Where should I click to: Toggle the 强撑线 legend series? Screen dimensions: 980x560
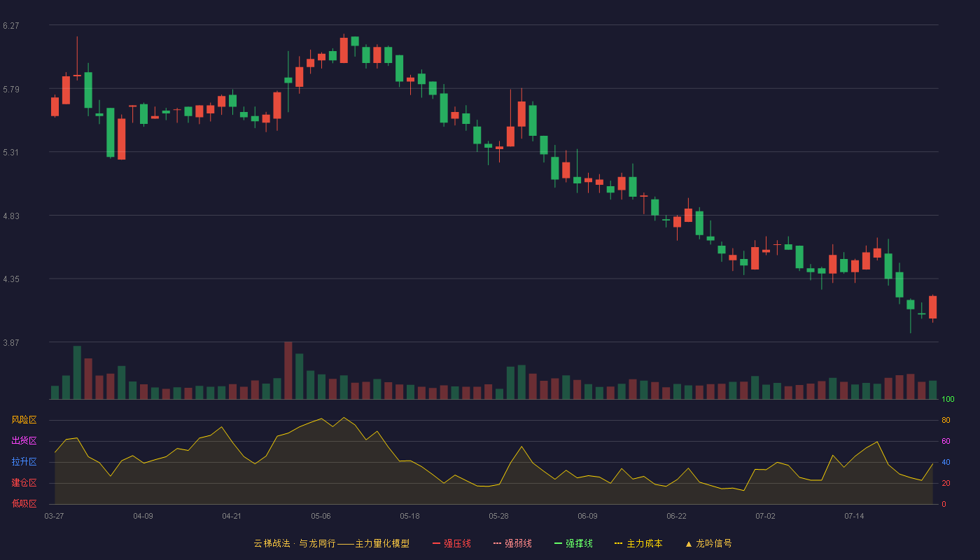(x=573, y=543)
